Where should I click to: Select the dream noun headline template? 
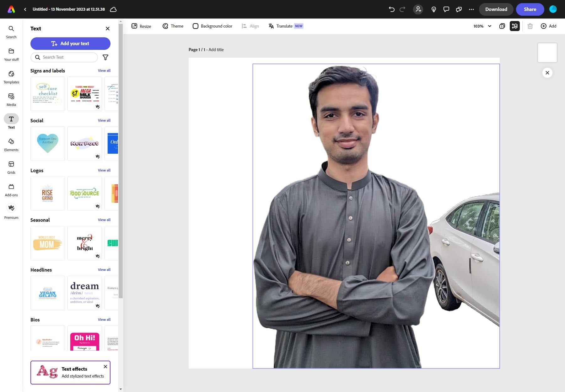pos(84,293)
